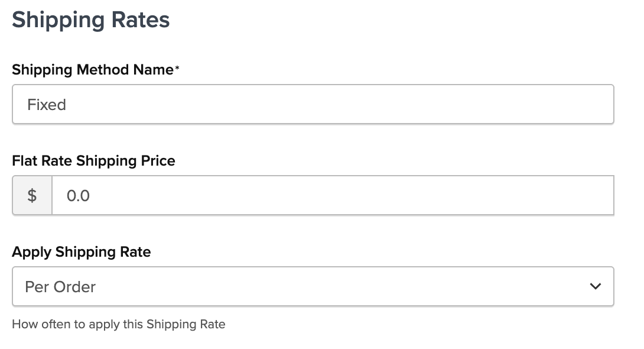Click 'Shipping Rate' in the help hint text
The height and width of the screenshot is (349, 644).
[186, 324]
